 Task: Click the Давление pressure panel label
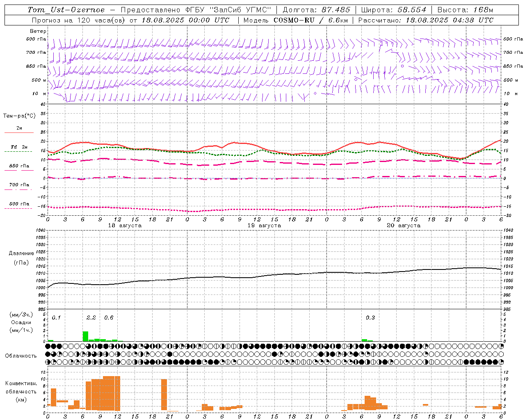[21, 253]
